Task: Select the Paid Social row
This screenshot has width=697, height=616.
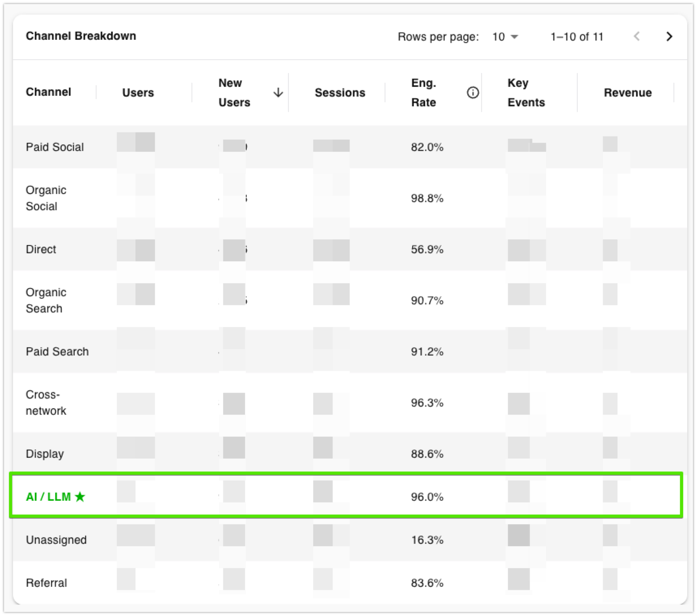Action: click(55, 147)
